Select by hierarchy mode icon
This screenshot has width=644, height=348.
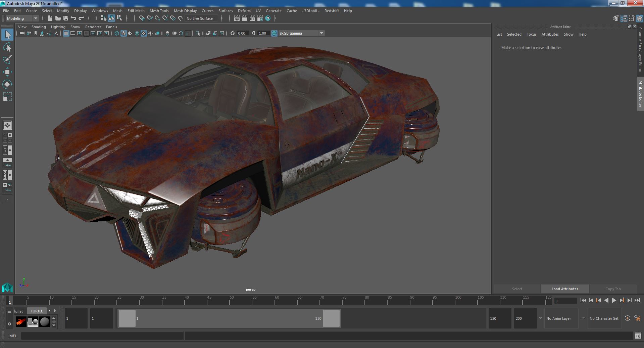(x=103, y=18)
